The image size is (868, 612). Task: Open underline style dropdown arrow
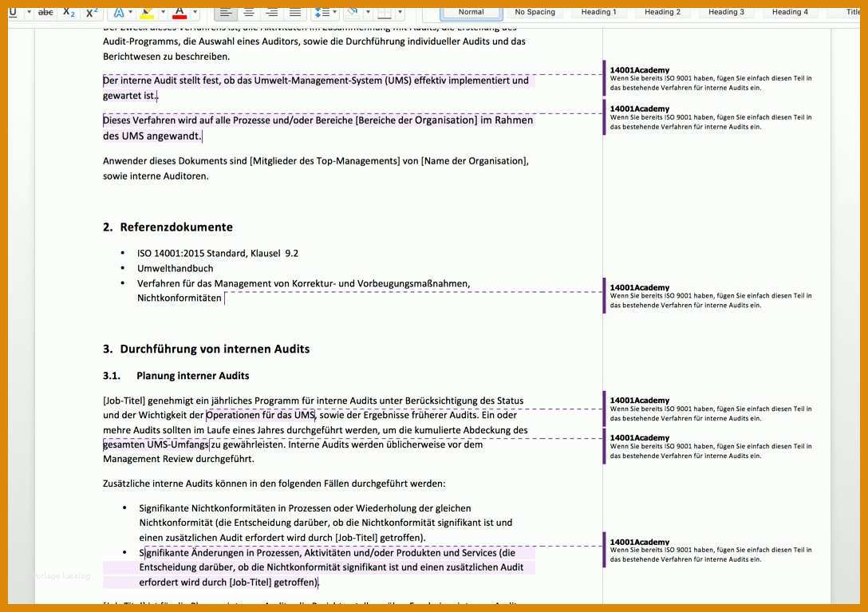(x=29, y=12)
